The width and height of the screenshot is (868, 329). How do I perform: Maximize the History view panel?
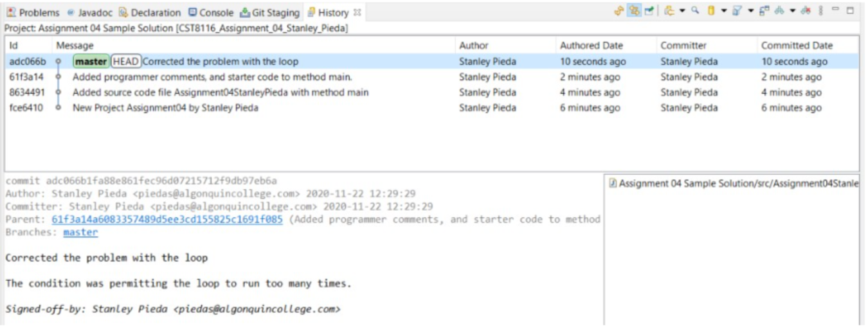tap(850, 11)
